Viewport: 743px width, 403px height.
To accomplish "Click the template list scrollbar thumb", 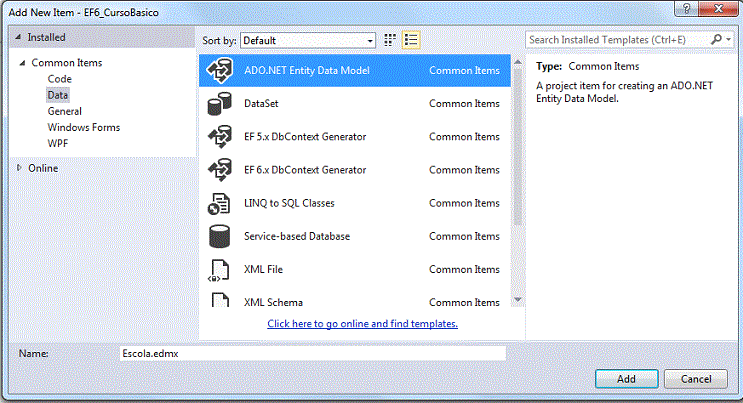I will pyautogui.click(x=518, y=146).
